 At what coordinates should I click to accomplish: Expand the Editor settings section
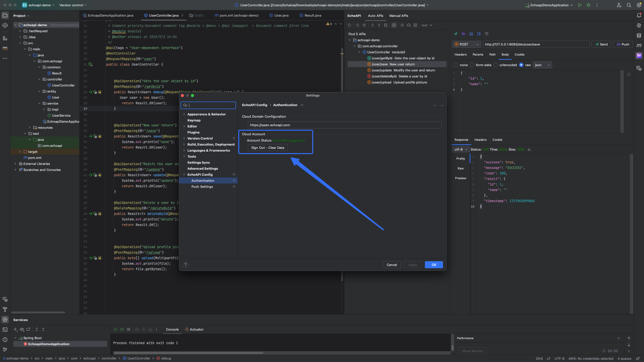184,126
